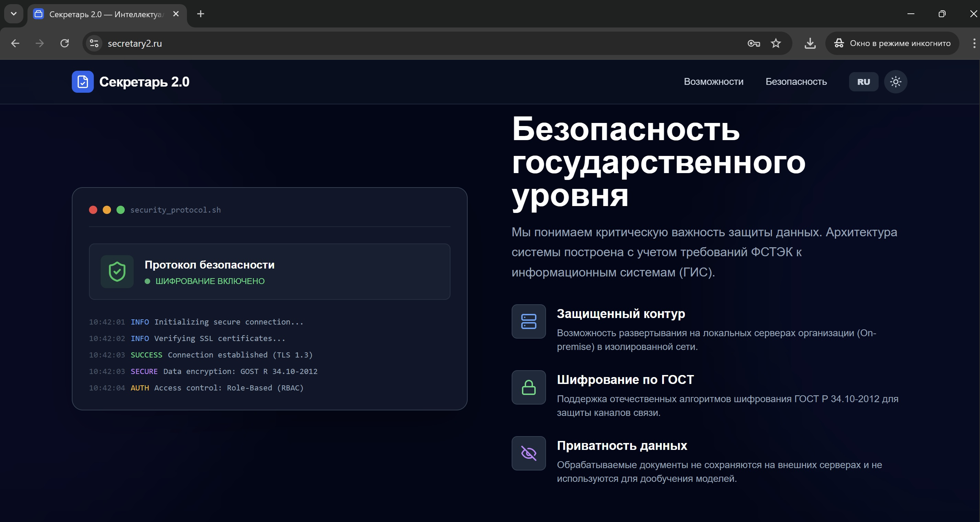
Task: Open the tab search dropdown arrow
Action: [x=14, y=14]
